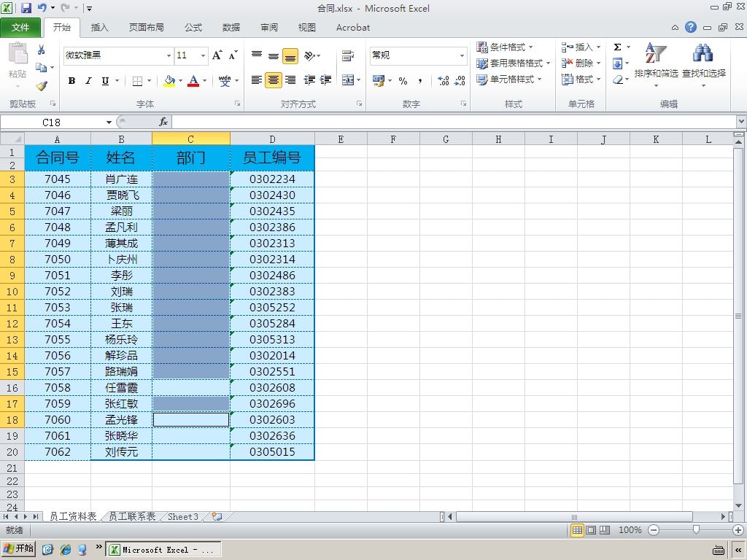Viewport: 747px width, 560px height.
Task: Toggle center horizontal alignment
Action: point(274,80)
